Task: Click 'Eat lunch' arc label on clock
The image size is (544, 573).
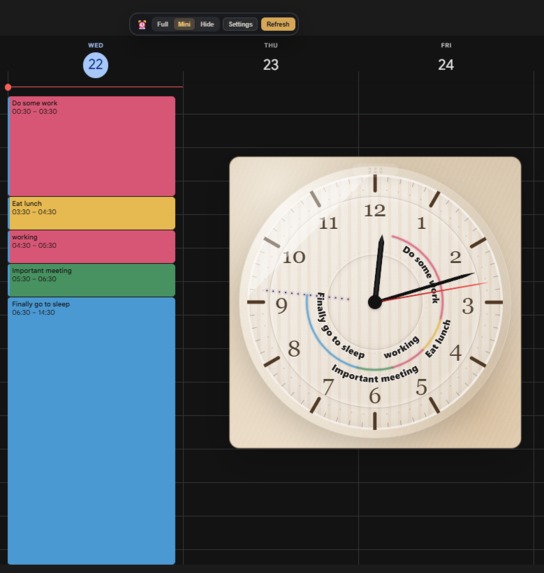Action: (x=438, y=338)
